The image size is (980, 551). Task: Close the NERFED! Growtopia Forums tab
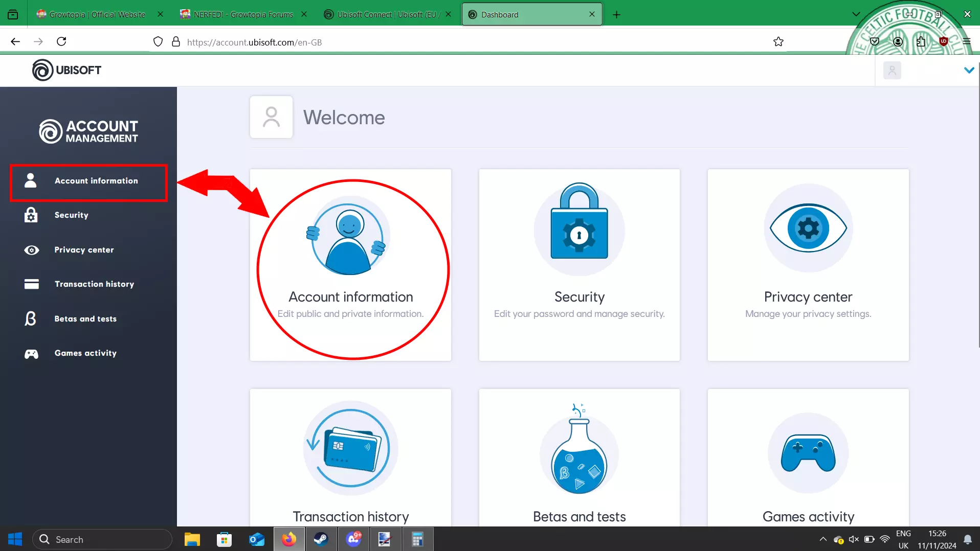304,14
